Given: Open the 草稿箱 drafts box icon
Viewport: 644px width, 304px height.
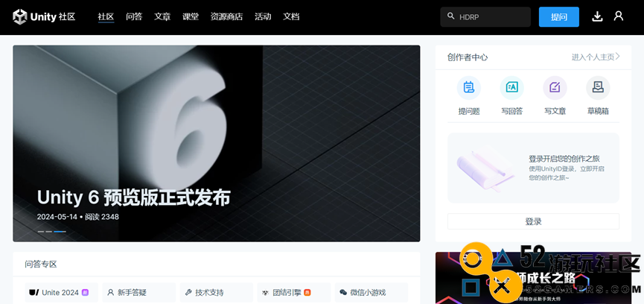Looking at the screenshot, I should [598, 87].
